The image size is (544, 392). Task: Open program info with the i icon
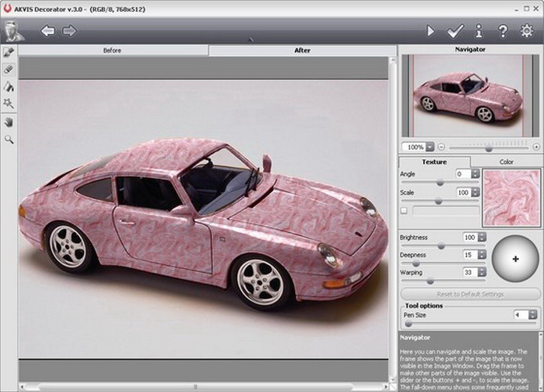click(x=479, y=31)
